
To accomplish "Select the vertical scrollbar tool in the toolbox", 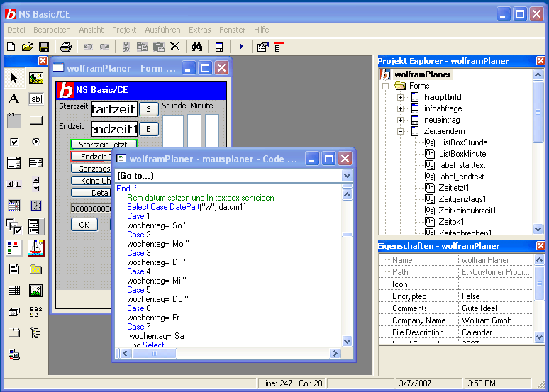I will pos(35,184).
